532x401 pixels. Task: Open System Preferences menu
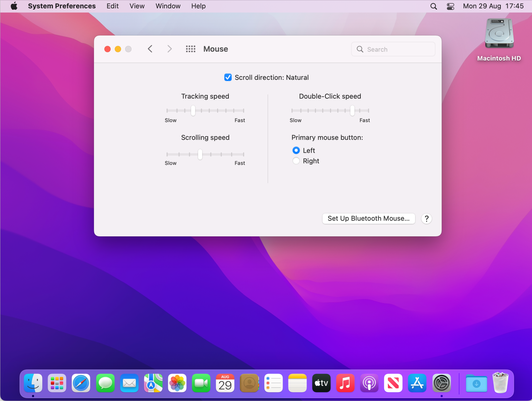(62, 6)
